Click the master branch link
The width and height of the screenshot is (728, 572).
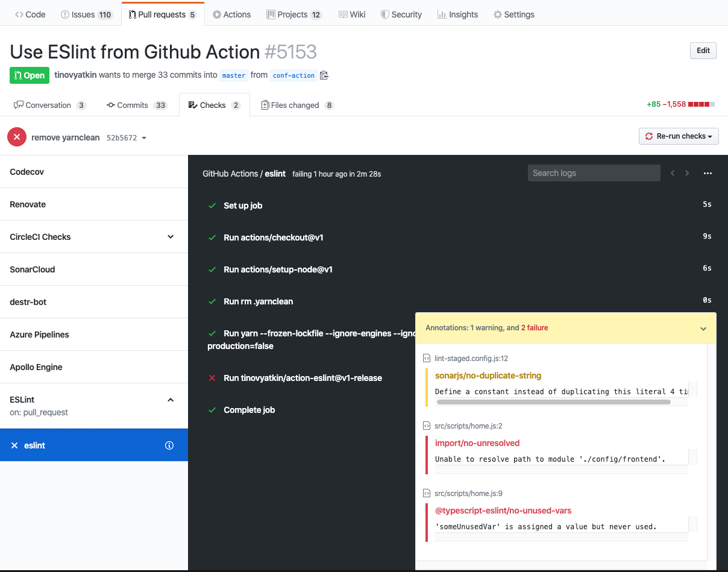(234, 75)
